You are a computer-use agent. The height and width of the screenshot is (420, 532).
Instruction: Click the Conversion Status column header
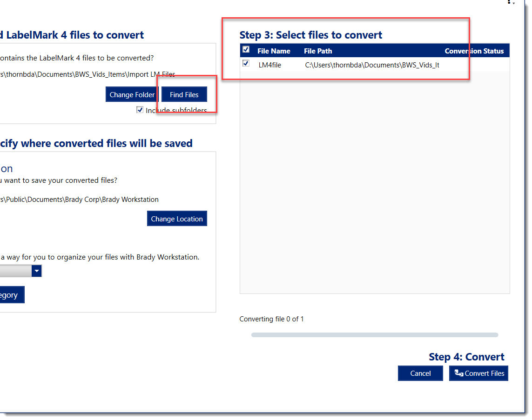tap(476, 51)
